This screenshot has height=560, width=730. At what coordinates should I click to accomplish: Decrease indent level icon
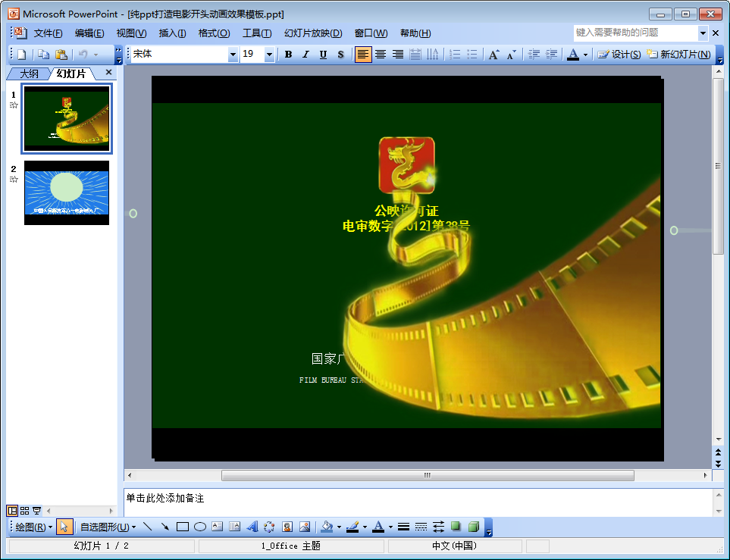coord(534,55)
